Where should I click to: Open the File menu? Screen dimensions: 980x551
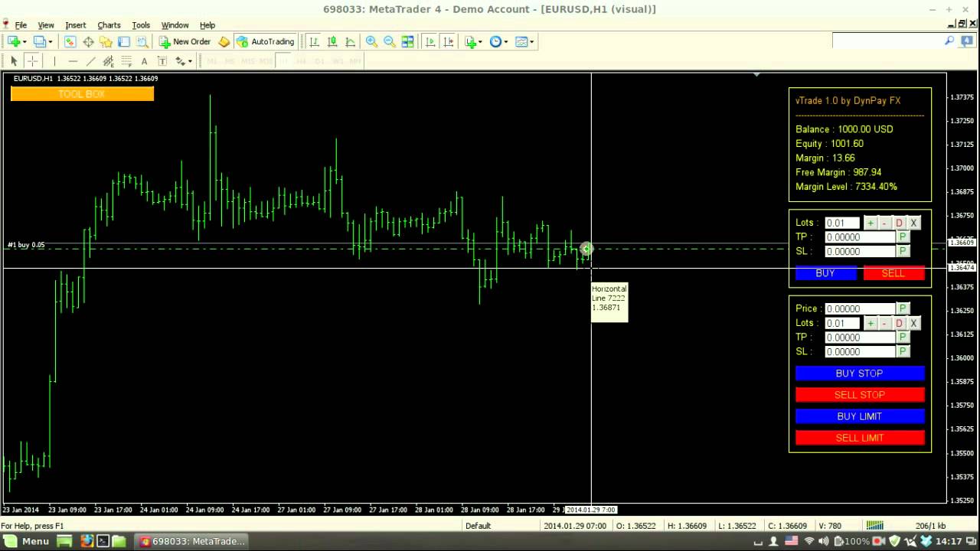21,25
